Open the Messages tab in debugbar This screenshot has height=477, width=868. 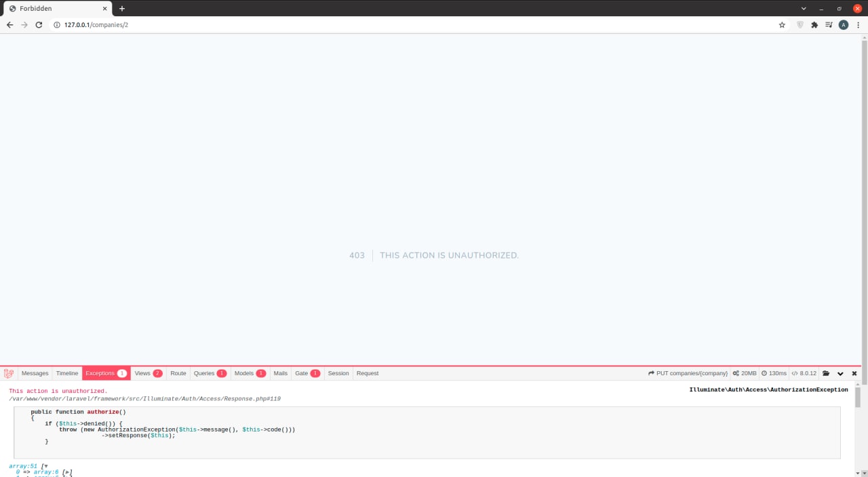35,373
